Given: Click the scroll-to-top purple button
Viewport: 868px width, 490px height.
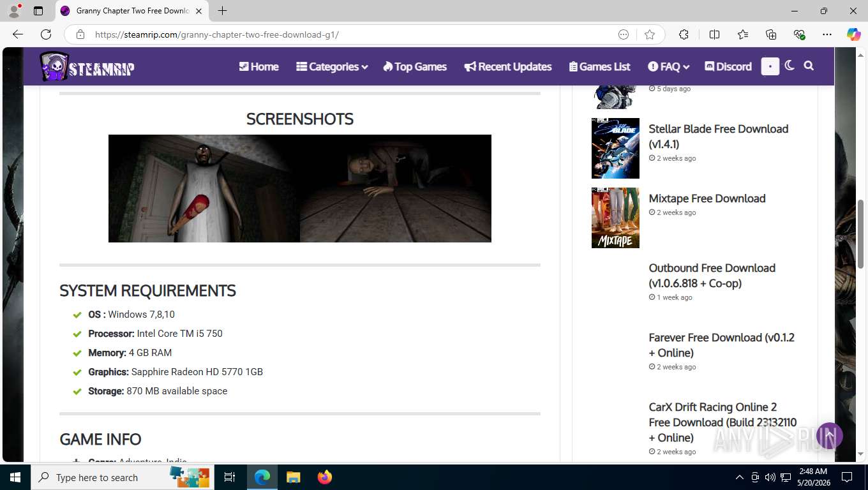Looking at the screenshot, I should 830,436.
